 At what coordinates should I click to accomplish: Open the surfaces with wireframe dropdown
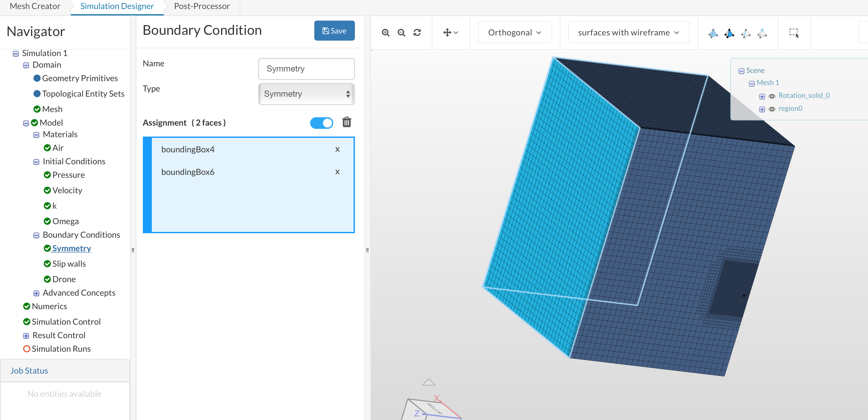pos(628,33)
